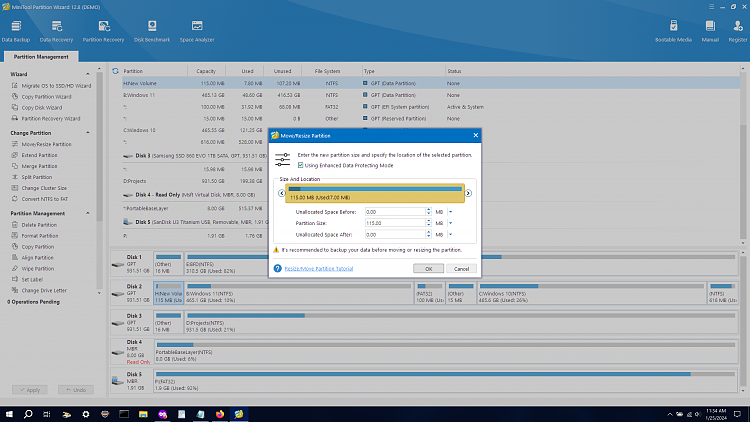Refresh the partition list with the refresh icon
Viewport: 750px width, 422px height.
(115, 71)
